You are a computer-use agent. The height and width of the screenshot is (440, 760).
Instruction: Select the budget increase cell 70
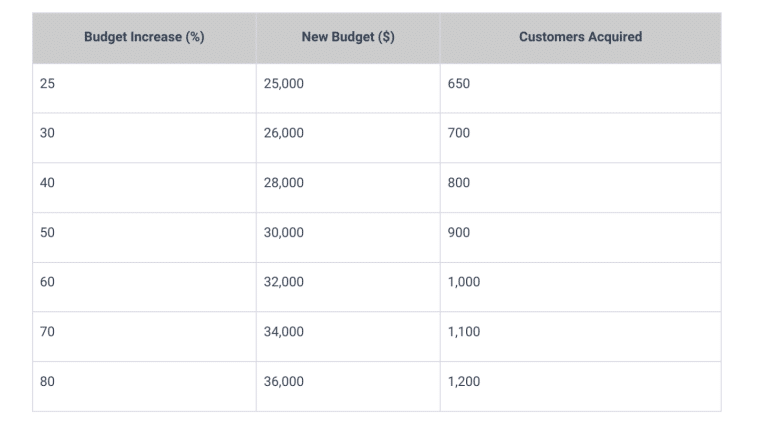click(x=144, y=337)
